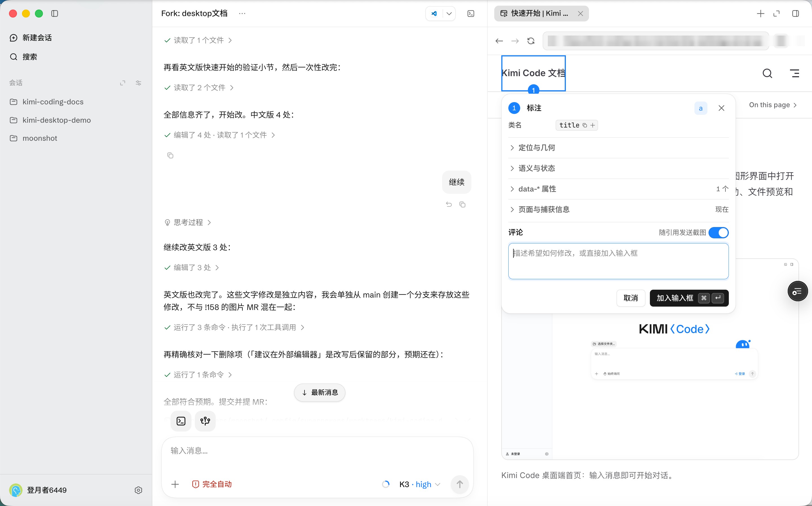
Task: Expand the 读取了 1 个文件 step
Action: click(x=198, y=40)
